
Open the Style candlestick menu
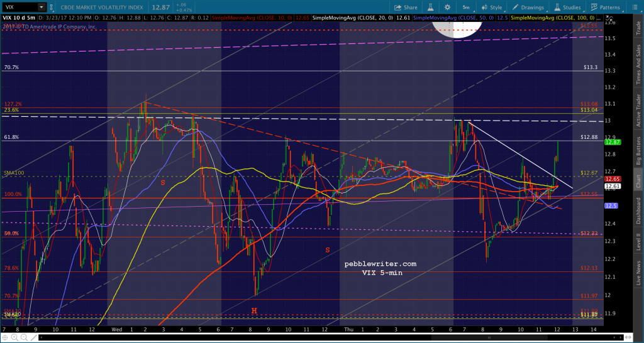coord(492,7)
